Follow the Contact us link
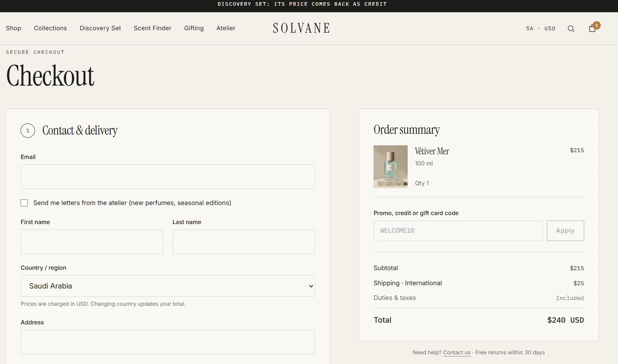 coord(457,352)
